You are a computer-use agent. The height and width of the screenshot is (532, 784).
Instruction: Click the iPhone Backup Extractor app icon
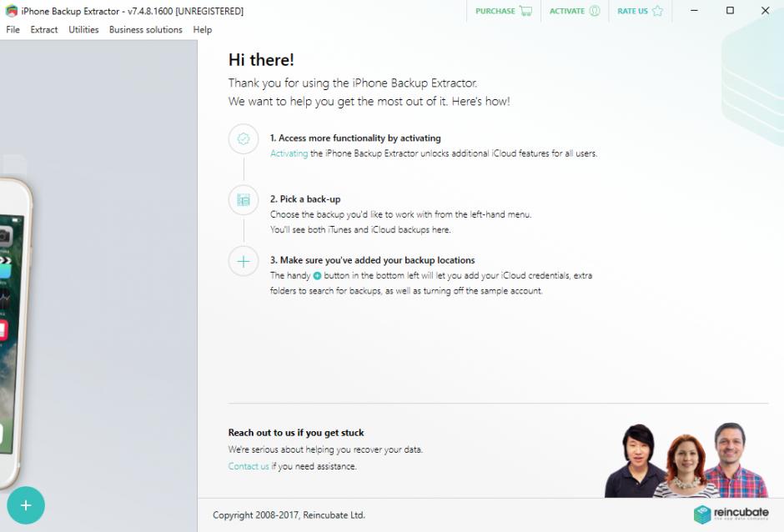coord(11,11)
